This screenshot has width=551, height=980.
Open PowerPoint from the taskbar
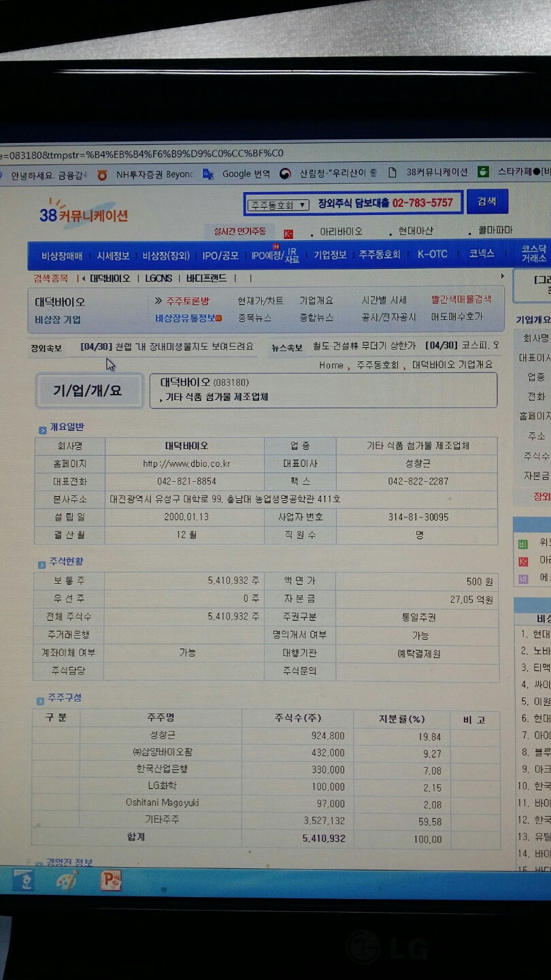(110, 880)
